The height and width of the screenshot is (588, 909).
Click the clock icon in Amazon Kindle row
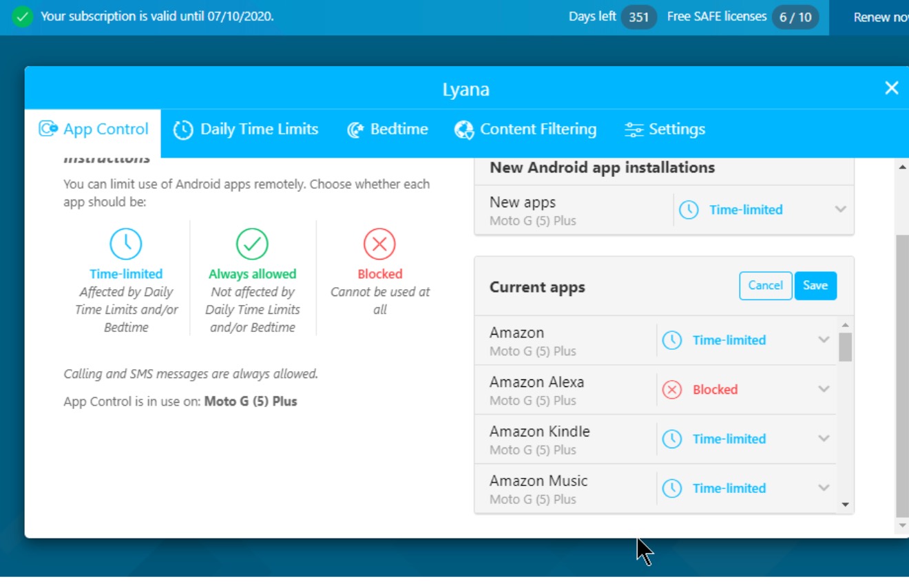(671, 439)
